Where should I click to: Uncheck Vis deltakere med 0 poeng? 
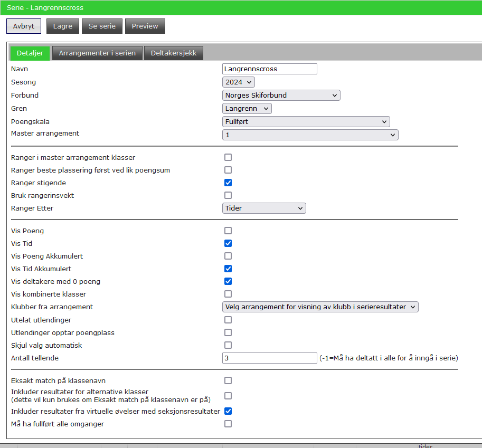point(228,281)
